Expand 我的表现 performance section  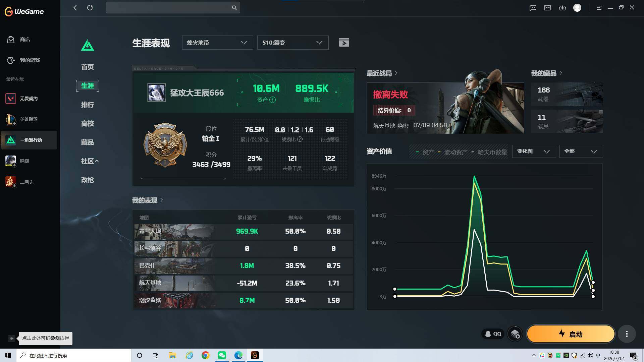click(148, 200)
